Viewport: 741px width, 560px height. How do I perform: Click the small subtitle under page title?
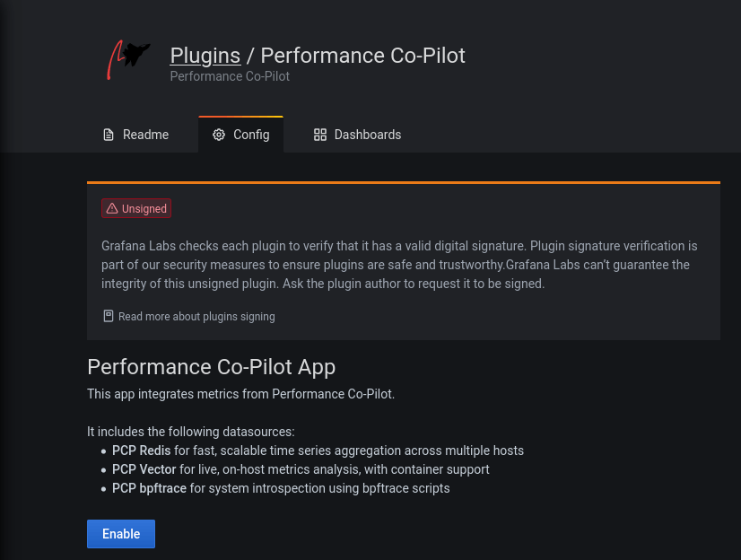(230, 76)
